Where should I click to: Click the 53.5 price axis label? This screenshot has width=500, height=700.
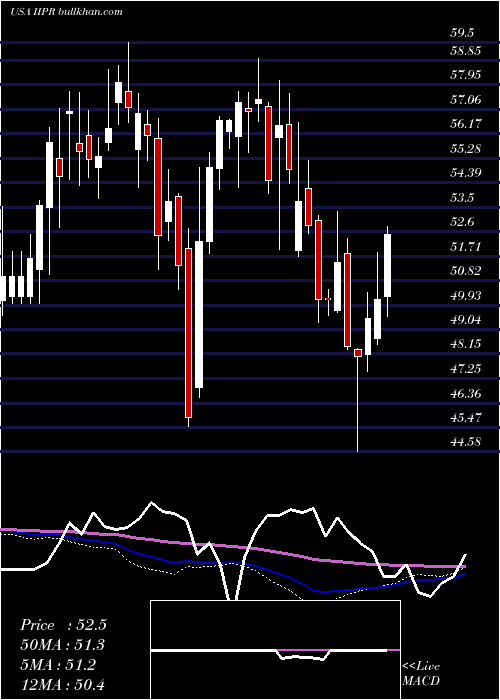pos(462,198)
